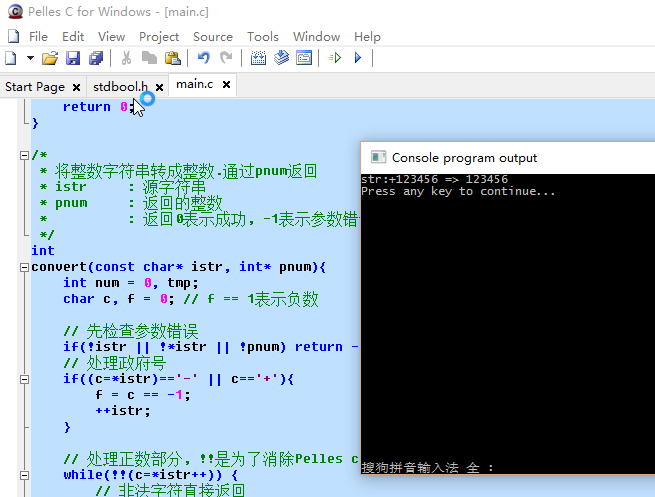Click the blue Go debug arrow icon
The width and height of the screenshot is (655, 497).
(x=358, y=58)
